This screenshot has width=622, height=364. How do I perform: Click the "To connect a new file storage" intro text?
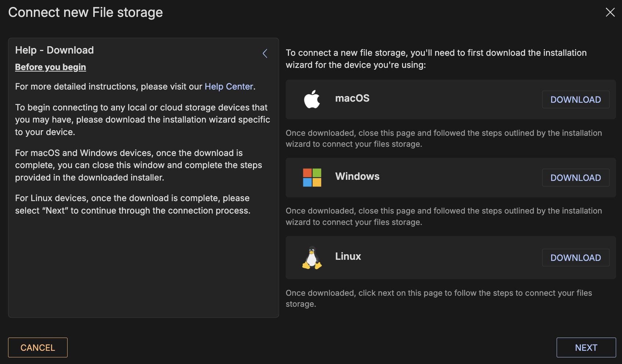[x=436, y=59]
